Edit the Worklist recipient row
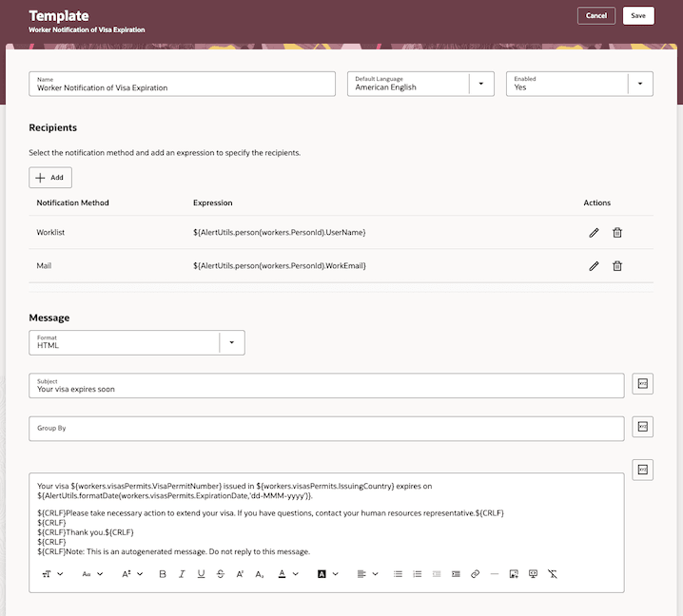Image resolution: width=683 pixels, height=616 pixels. pyautogui.click(x=594, y=233)
